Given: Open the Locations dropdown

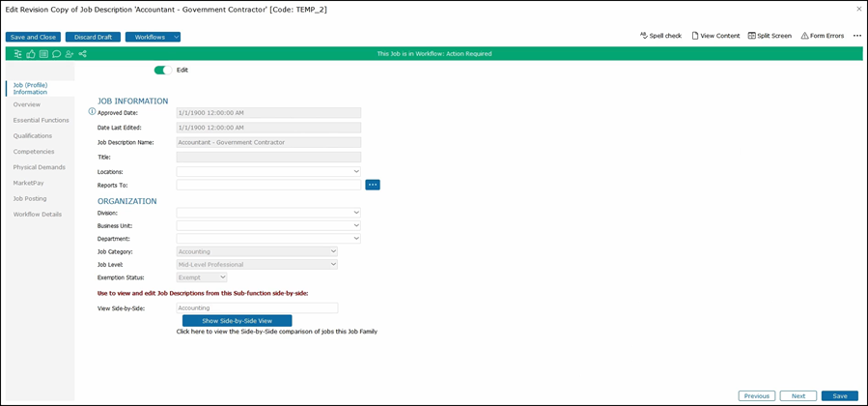Looking at the screenshot, I should pos(268,171).
